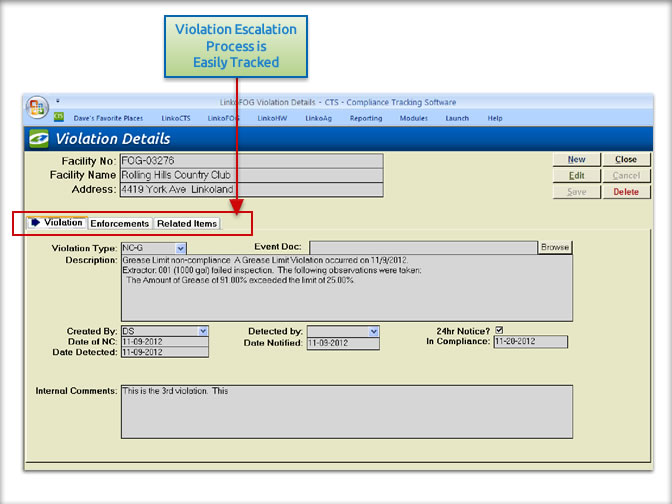
Task: Open the Created By dropdown
Action: coord(203,331)
